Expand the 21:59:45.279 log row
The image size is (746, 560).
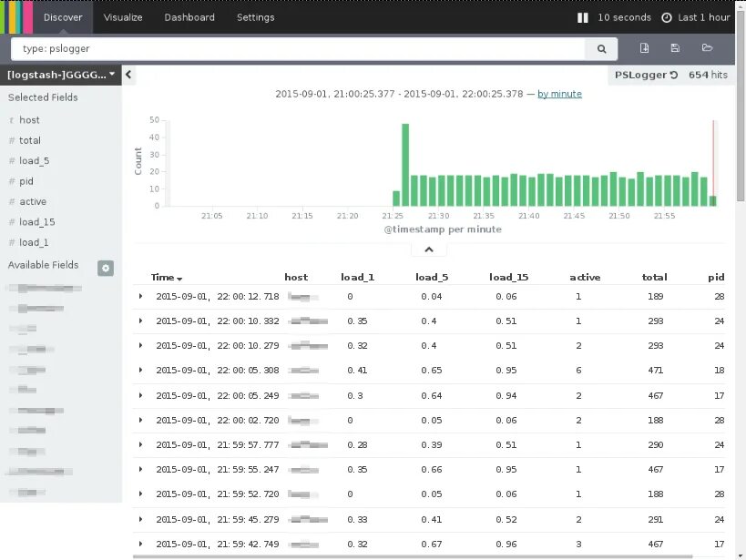click(140, 520)
